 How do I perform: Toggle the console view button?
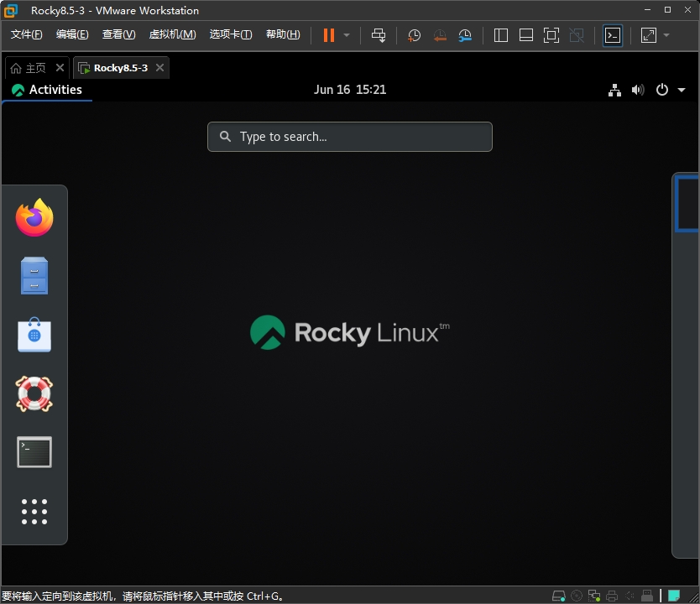click(x=613, y=35)
